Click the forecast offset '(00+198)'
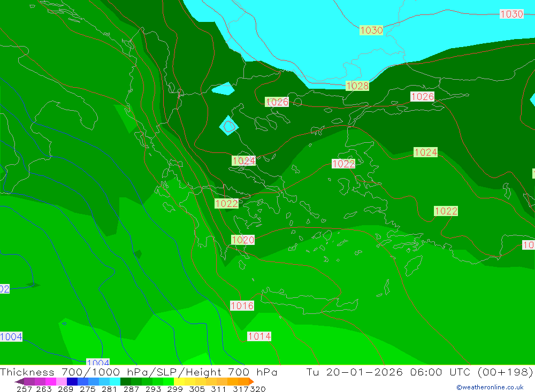The width and height of the screenshot is (535, 392). pyautogui.click(x=506, y=372)
